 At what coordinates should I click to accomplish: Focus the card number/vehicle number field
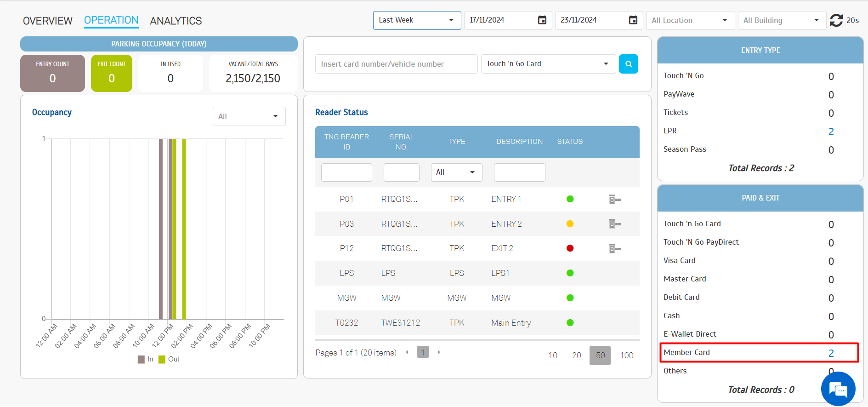tap(396, 64)
